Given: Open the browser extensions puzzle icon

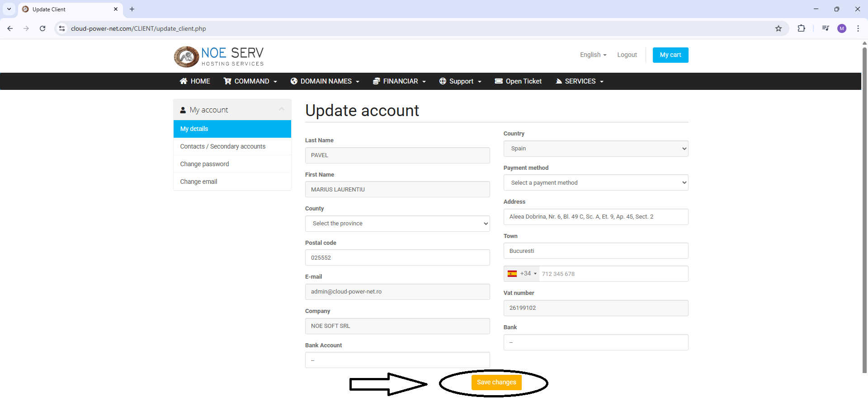Looking at the screenshot, I should [801, 28].
